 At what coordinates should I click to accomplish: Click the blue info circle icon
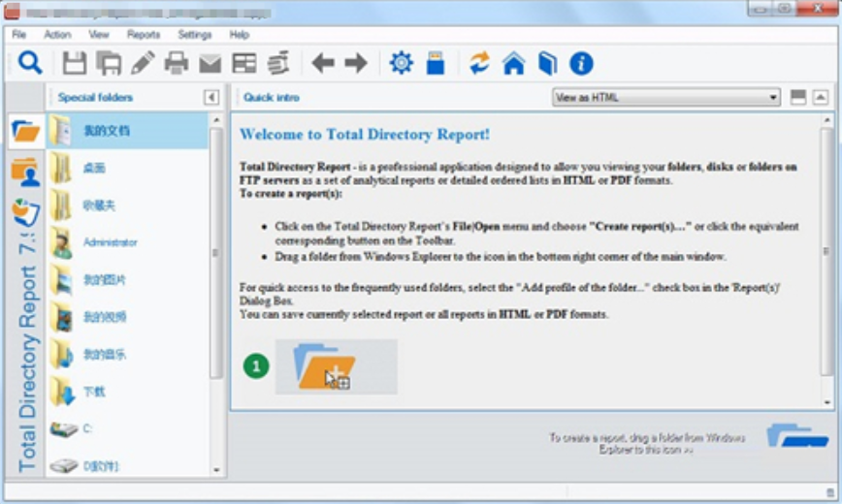[x=581, y=63]
